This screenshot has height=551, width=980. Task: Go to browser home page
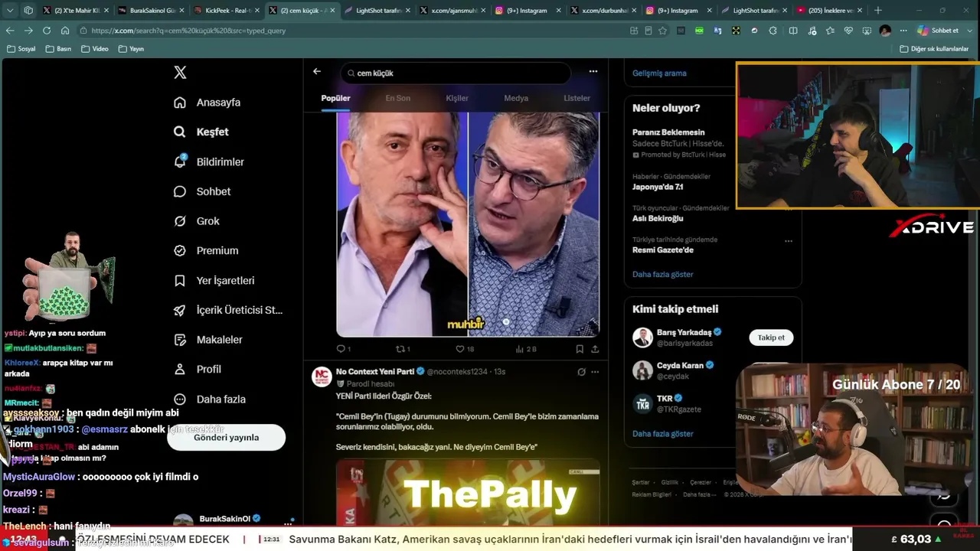point(65,31)
